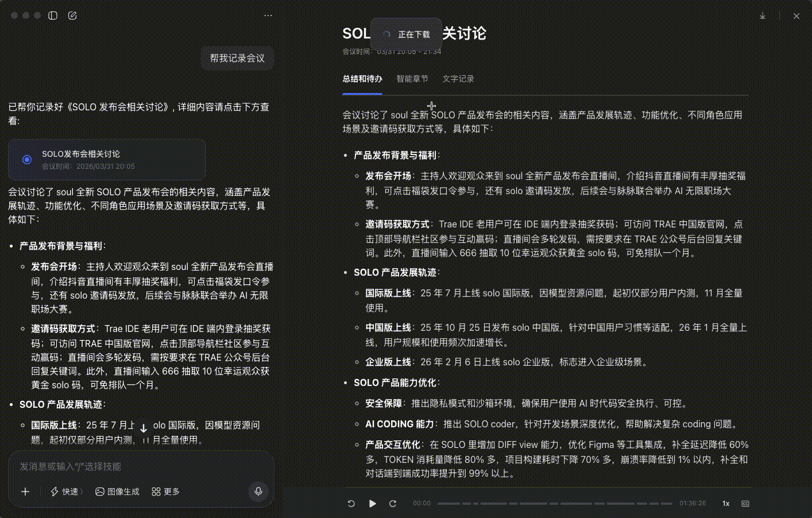Switch to the 文字记录 tab

point(458,79)
